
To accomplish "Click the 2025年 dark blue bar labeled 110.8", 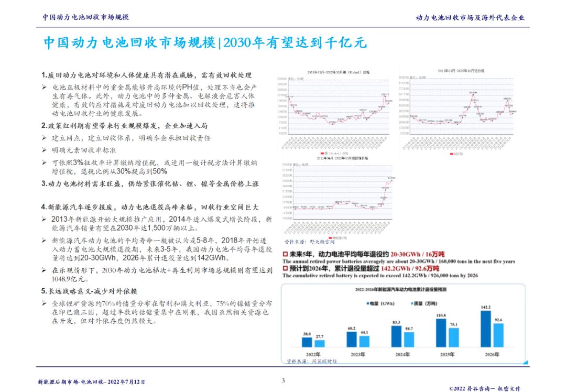I will [441, 333].
